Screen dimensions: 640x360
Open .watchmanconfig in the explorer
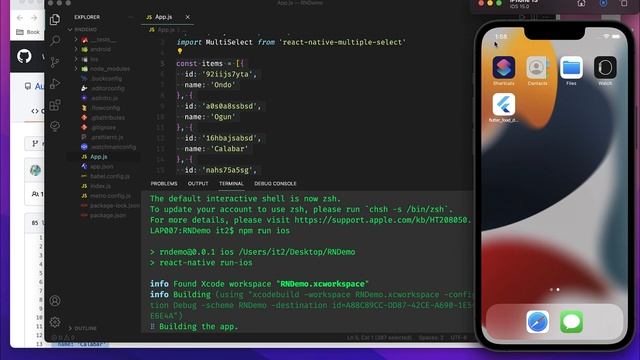click(113, 147)
